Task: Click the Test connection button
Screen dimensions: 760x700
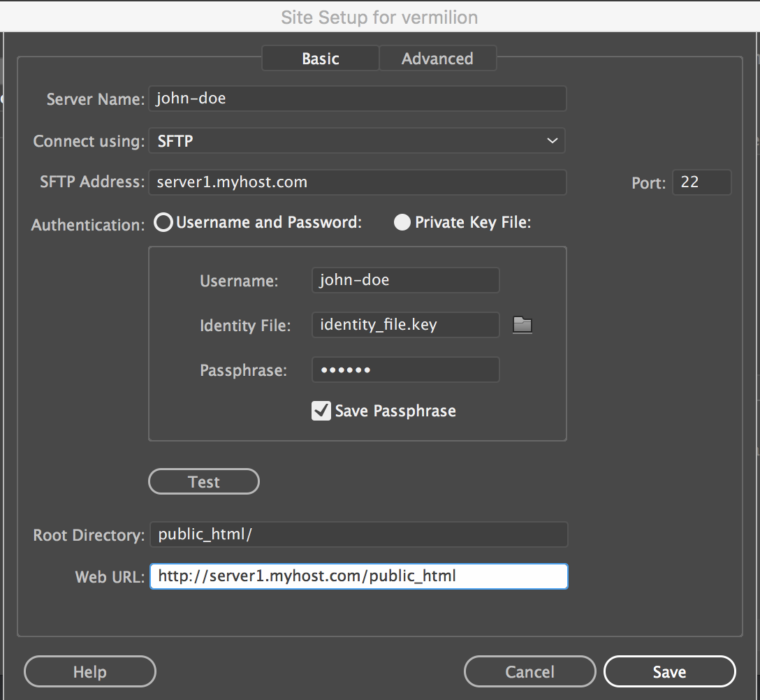Action: (x=203, y=481)
